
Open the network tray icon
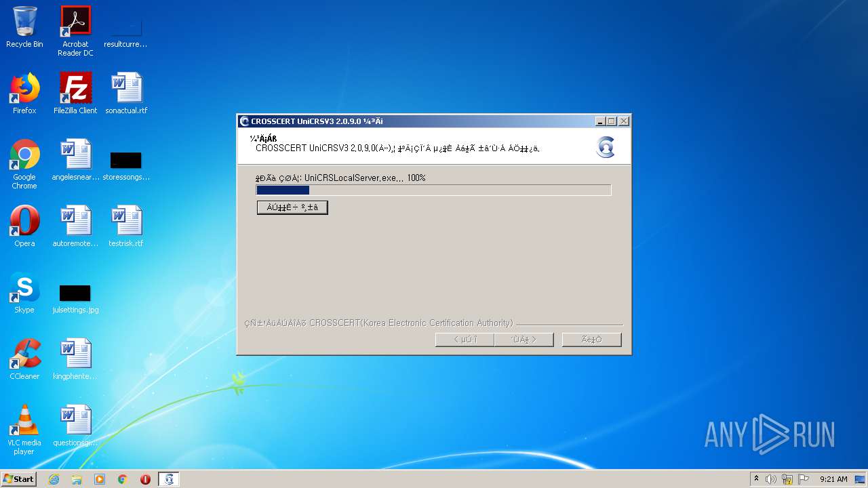[787, 479]
